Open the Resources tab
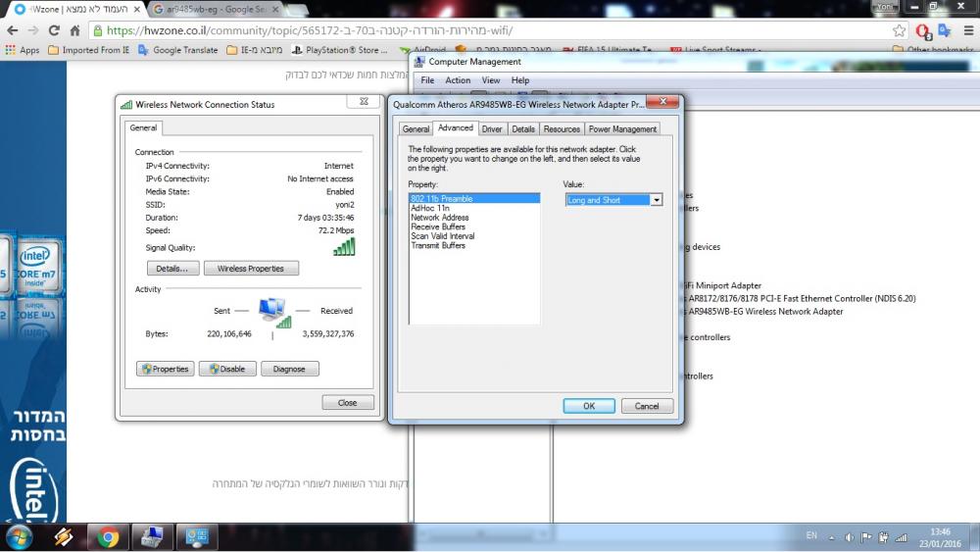 click(562, 128)
